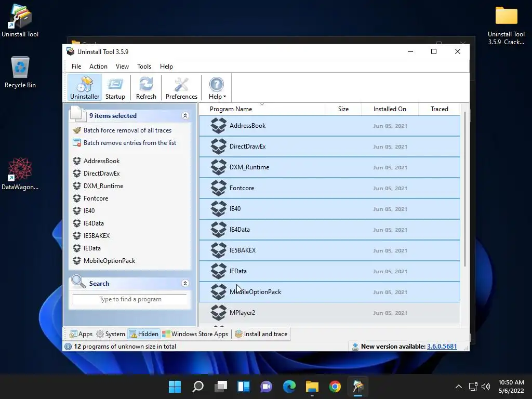Image resolution: width=532 pixels, height=399 pixels.
Task: Click the download icon beside New version available
Action: (355, 347)
